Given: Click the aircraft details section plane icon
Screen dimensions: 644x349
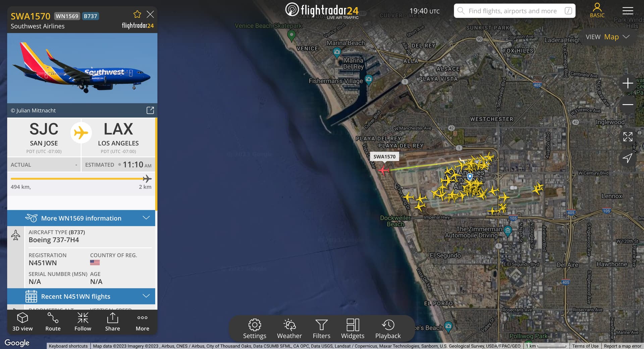Looking at the screenshot, I should (x=16, y=235).
